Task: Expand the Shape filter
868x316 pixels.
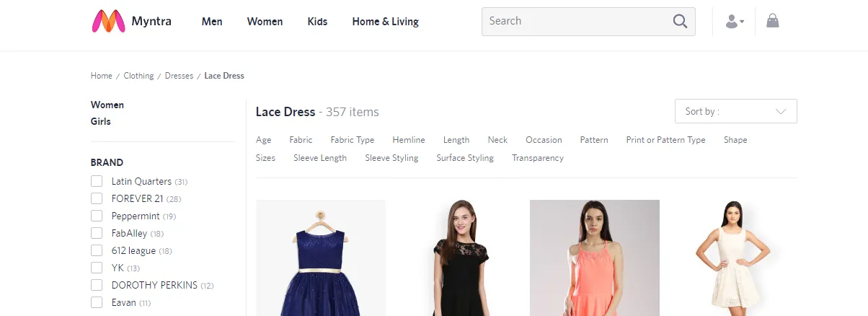Action: pos(735,140)
